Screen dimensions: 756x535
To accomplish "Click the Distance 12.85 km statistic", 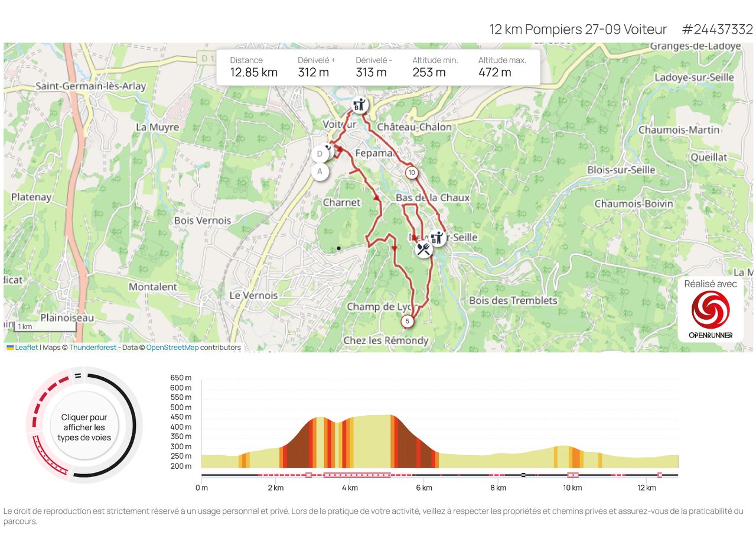I will [254, 67].
